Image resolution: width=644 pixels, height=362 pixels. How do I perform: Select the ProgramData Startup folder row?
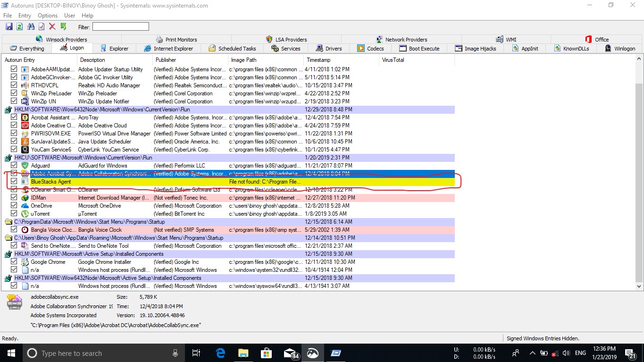tap(229, 222)
